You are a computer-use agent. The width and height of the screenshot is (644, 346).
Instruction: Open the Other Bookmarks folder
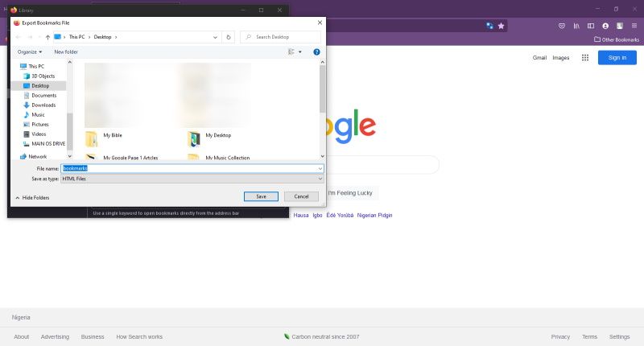coord(617,39)
